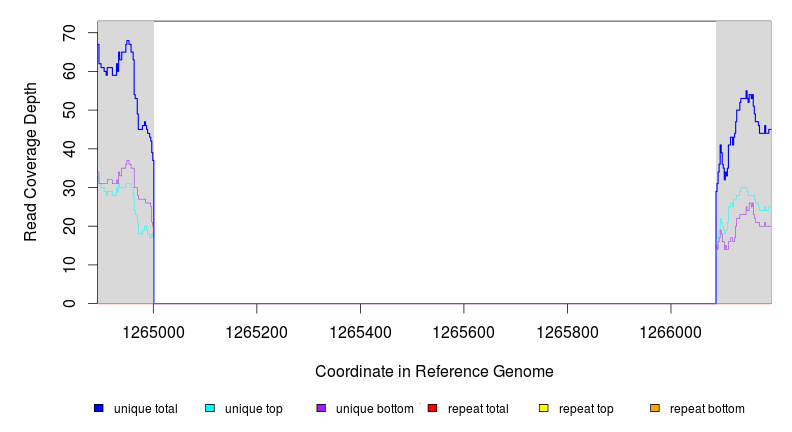Select the 'unique total' legend label

(x=145, y=409)
